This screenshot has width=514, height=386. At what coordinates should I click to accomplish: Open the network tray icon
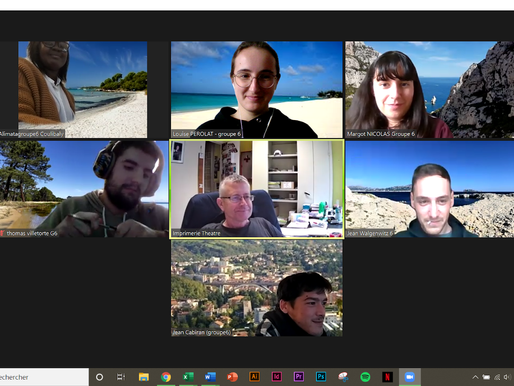point(497,377)
